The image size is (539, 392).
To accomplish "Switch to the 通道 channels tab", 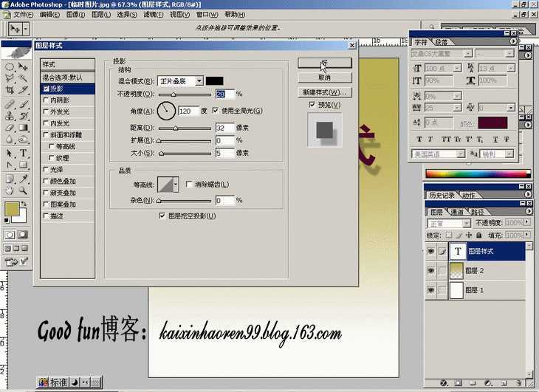I will pyautogui.click(x=458, y=212).
